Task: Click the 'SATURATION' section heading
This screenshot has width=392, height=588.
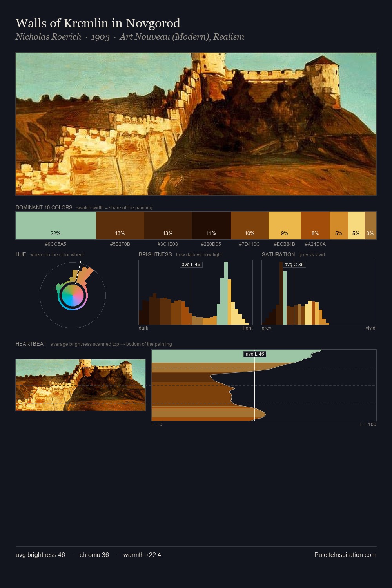Action: (x=278, y=254)
